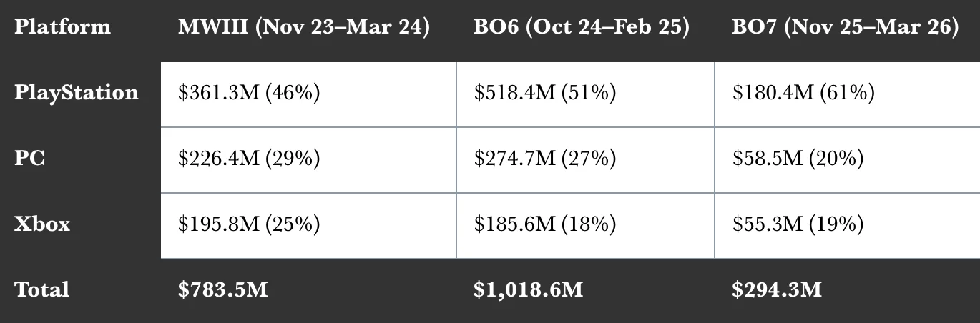The width and height of the screenshot is (980, 323).
Task: Select the $185.6M (18%) cell
Action: pos(544,224)
